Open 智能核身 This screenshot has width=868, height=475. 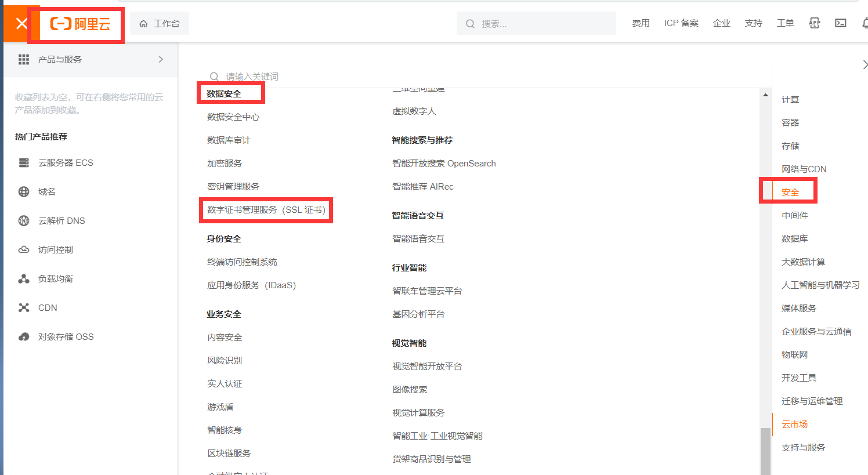[x=225, y=430]
